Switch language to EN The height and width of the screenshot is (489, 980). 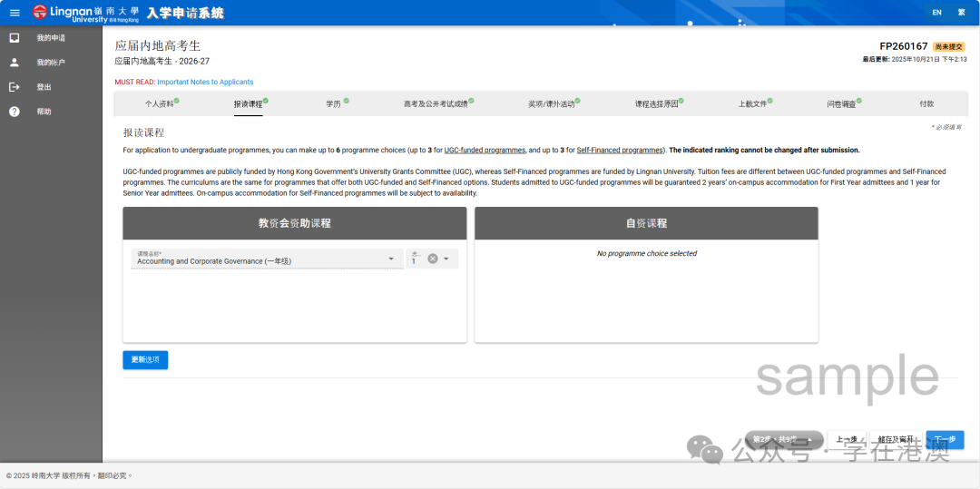[936, 13]
